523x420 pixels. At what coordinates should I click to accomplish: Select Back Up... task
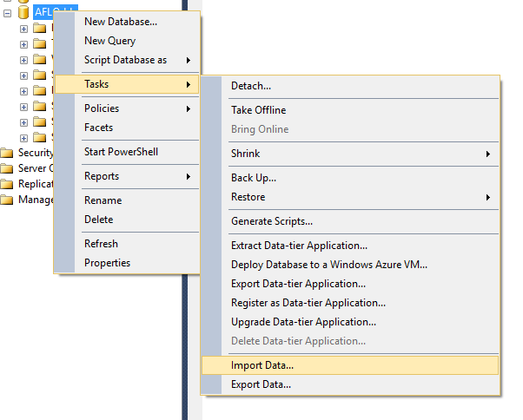click(x=254, y=178)
